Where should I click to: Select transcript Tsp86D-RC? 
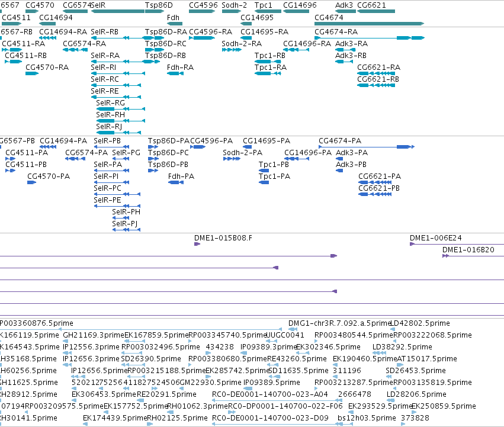pyautogui.click(x=166, y=44)
